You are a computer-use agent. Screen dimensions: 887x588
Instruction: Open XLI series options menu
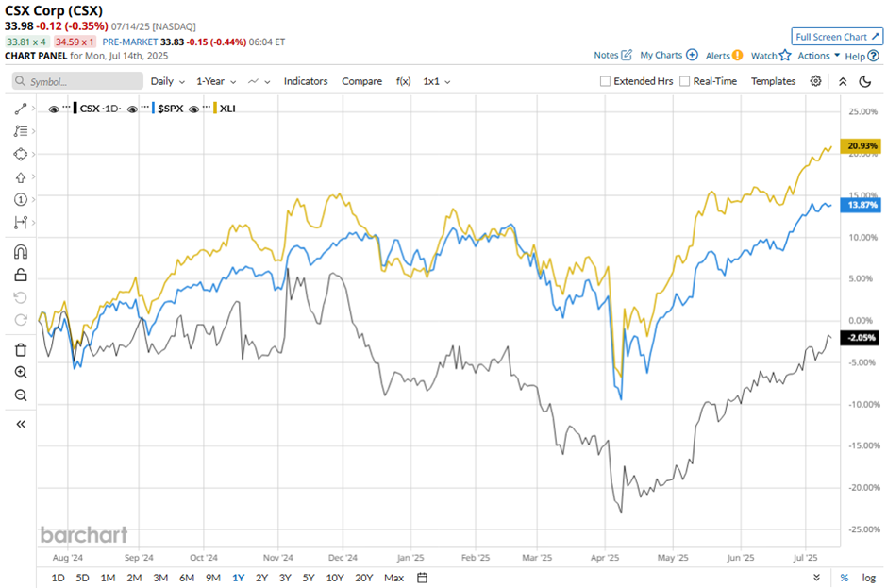[x=207, y=106]
